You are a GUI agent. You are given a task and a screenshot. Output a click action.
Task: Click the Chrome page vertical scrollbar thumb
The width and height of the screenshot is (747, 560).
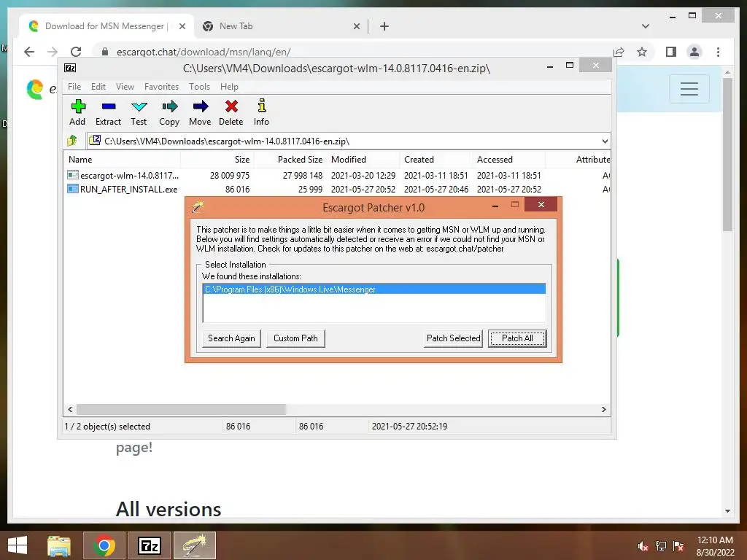click(x=727, y=155)
